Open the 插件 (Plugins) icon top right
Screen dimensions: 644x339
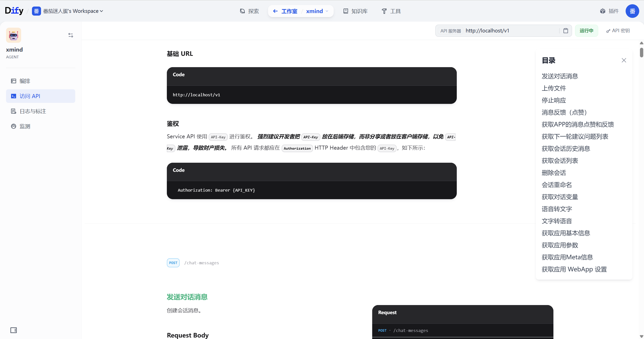(603, 11)
